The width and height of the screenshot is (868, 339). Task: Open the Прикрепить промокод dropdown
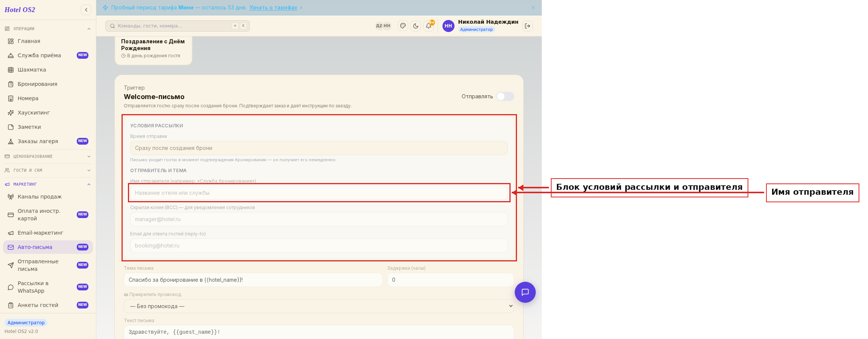[319, 306]
